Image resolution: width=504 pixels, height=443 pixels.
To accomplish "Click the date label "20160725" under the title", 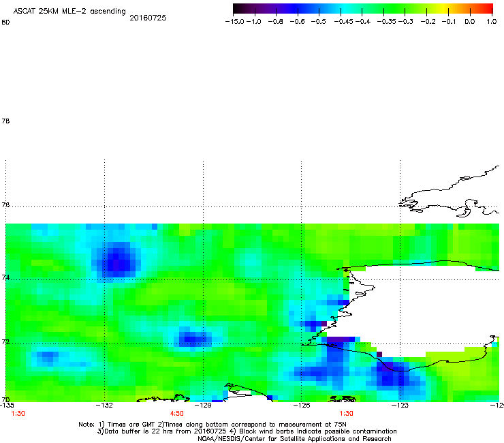I will (x=148, y=18).
